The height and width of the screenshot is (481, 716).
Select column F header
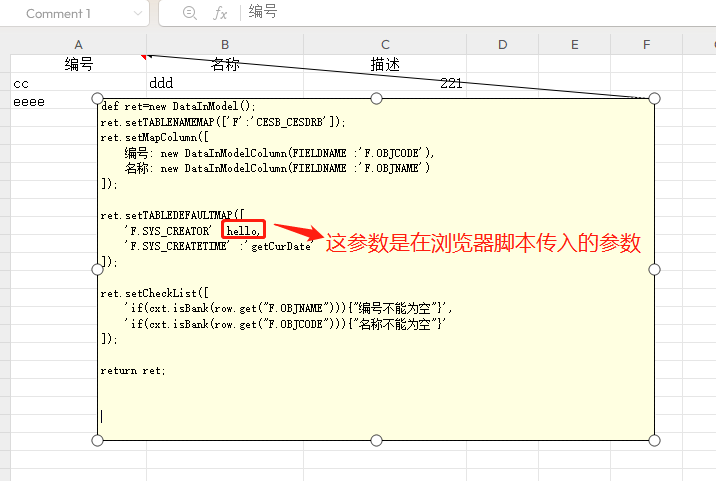point(647,44)
